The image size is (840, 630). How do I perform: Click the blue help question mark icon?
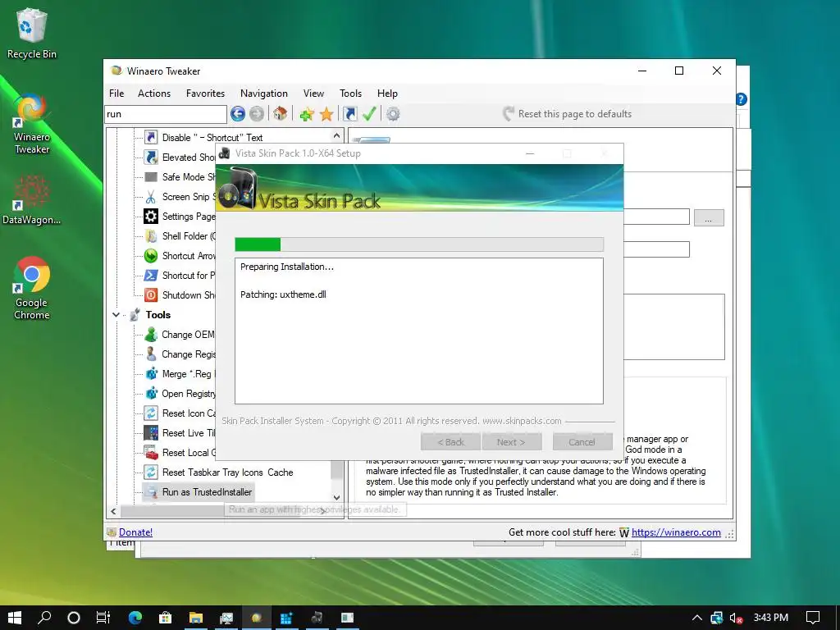(x=742, y=99)
